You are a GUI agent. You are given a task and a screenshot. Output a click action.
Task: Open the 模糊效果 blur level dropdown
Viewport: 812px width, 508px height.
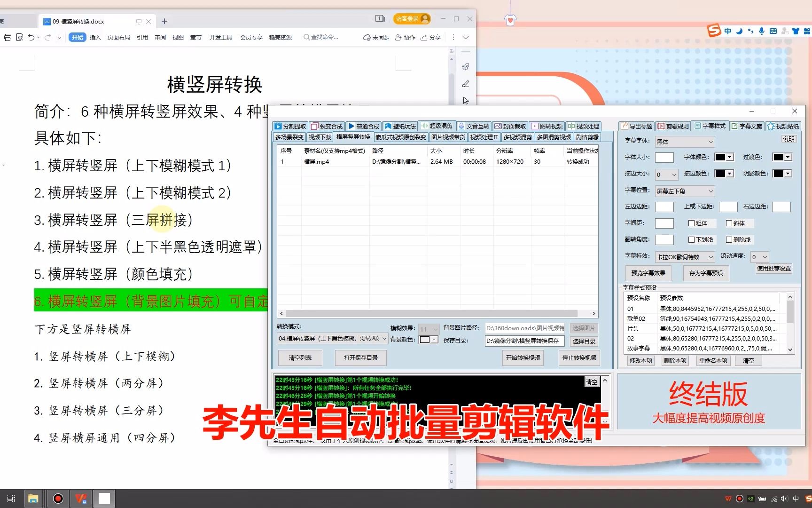[429, 329]
